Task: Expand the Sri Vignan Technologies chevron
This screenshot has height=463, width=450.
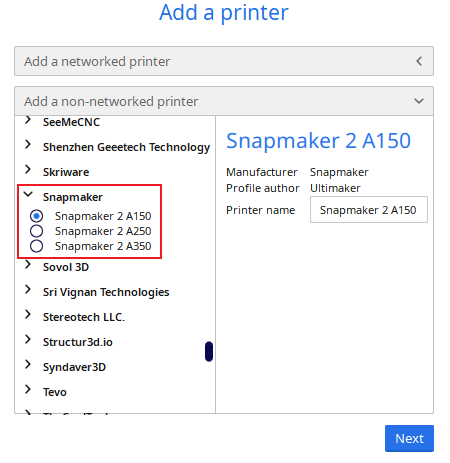Action: (28, 289)
